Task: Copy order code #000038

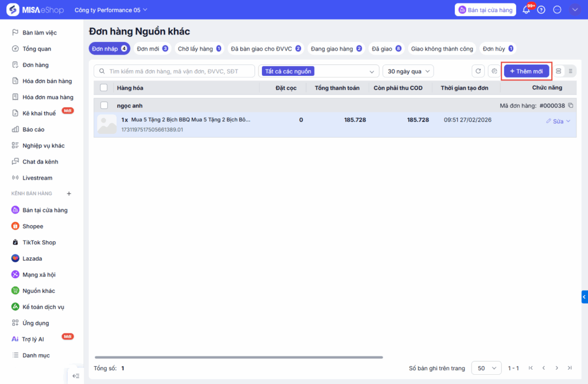Action: click(570, 106)
